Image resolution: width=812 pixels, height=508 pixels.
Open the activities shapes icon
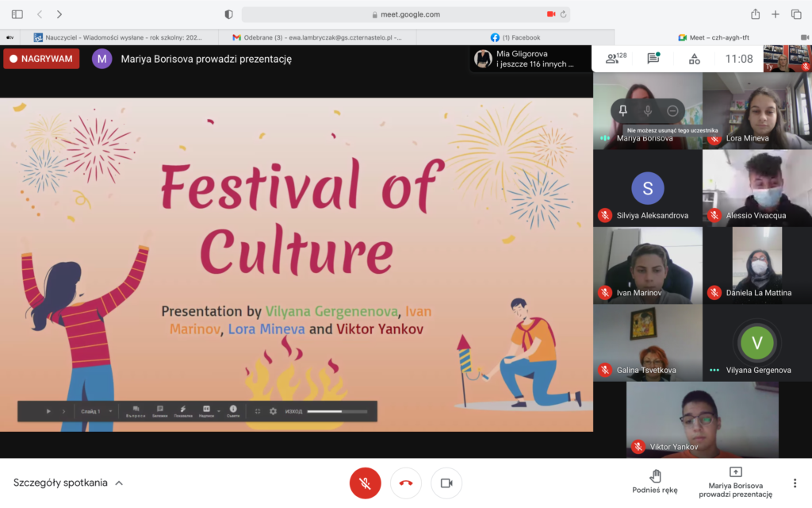tap(694, 59)
